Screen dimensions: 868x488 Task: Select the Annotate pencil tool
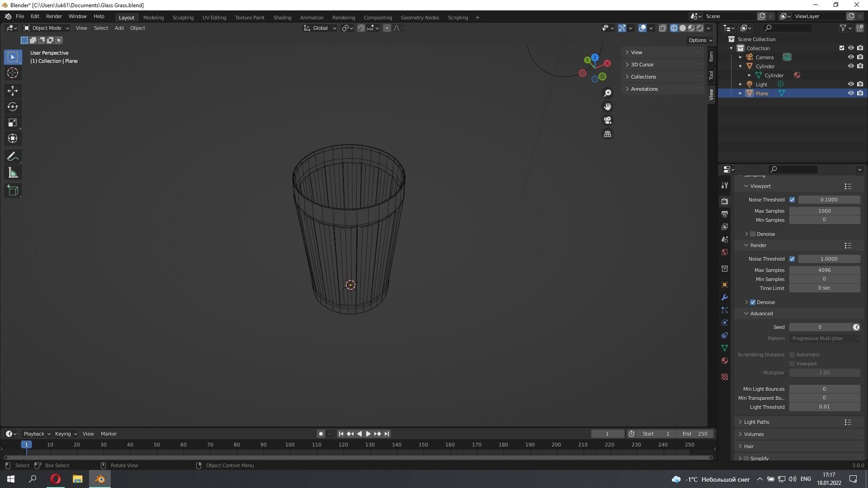point(13,157)
